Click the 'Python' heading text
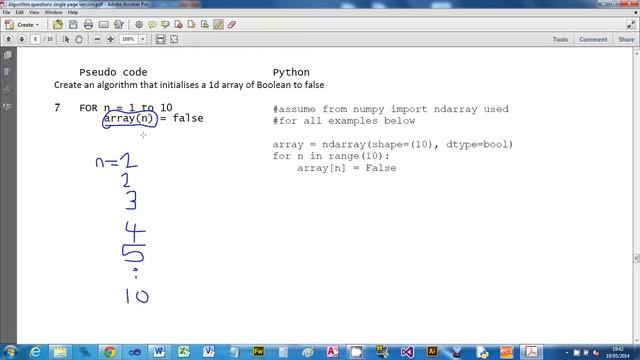This screenshot has height=360, width=640. coord(291,72)
